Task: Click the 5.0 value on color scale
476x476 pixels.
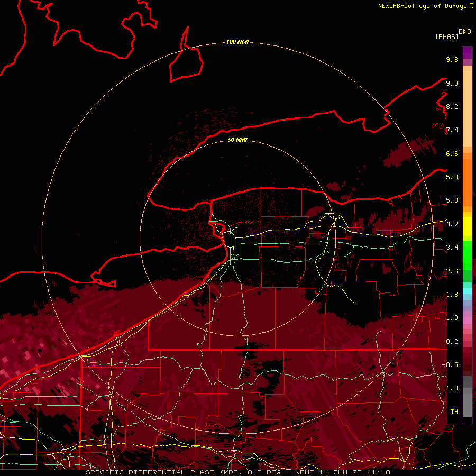Action: pos(452,200)
